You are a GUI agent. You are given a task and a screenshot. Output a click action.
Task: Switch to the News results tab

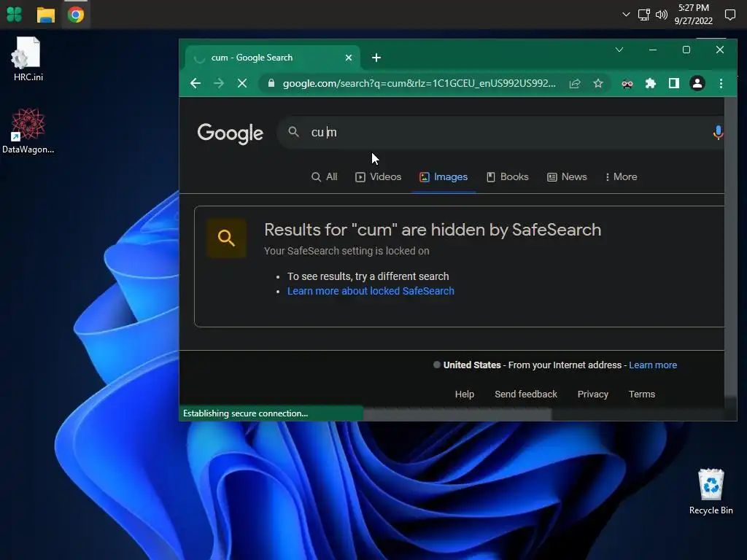(567, 176)
